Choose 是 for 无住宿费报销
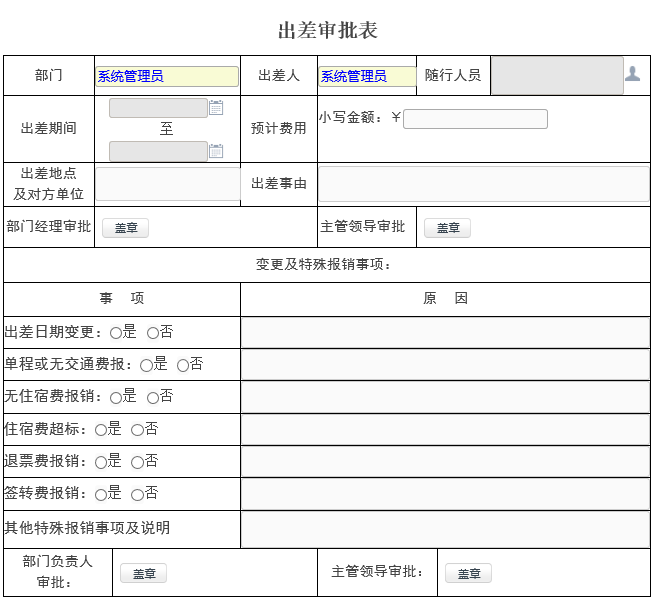654x599 pixels. [116, 397]
